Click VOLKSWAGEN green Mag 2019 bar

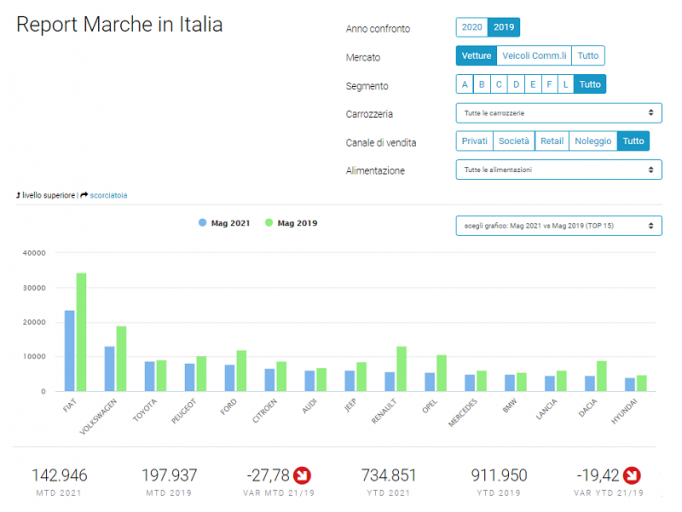pos(121,359)
